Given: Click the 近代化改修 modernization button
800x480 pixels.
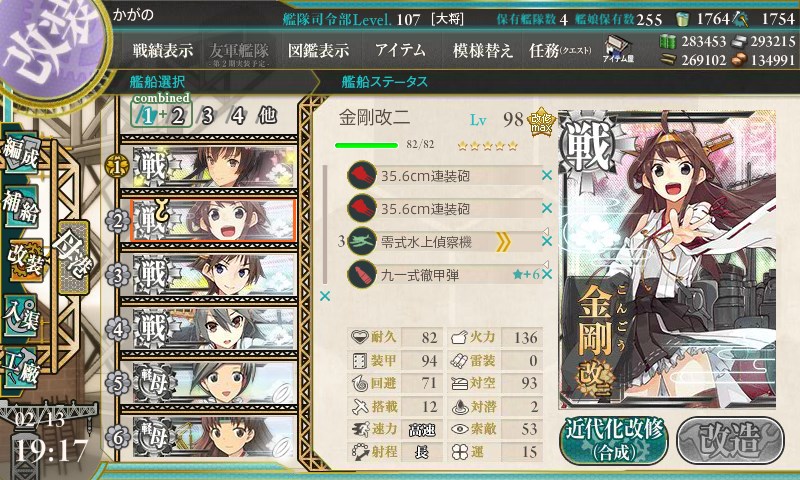Looking at the screenshot, I should tap(614, 440).
